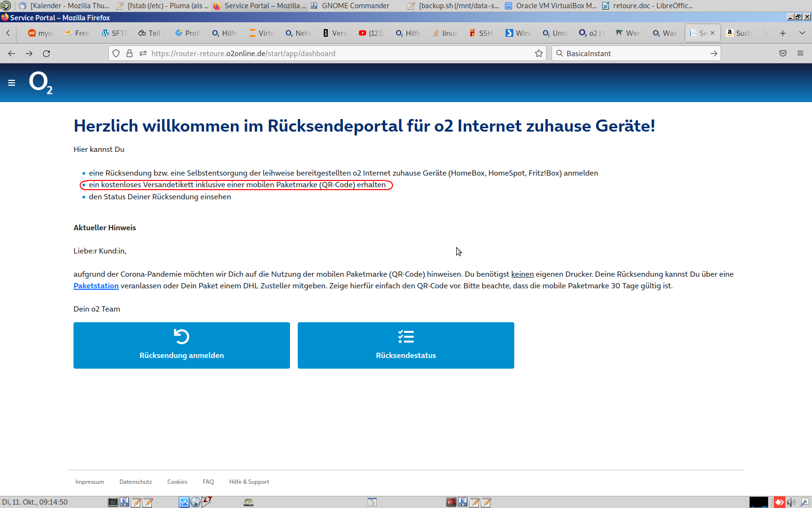Switch to the Wer tab
Screen dimensions: 812x508
point(628,33)
